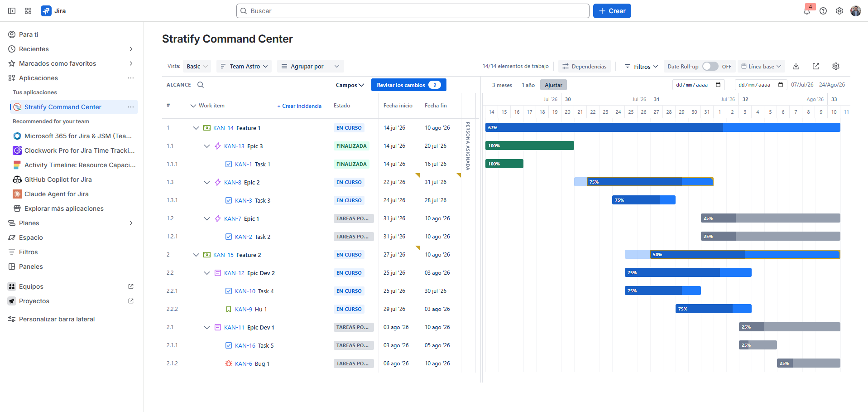The width and height of the screenshot is (868, 412).
Task: Click the search icon next to ALCANCE
Action: pyautogui.click(x=201, y=85)
